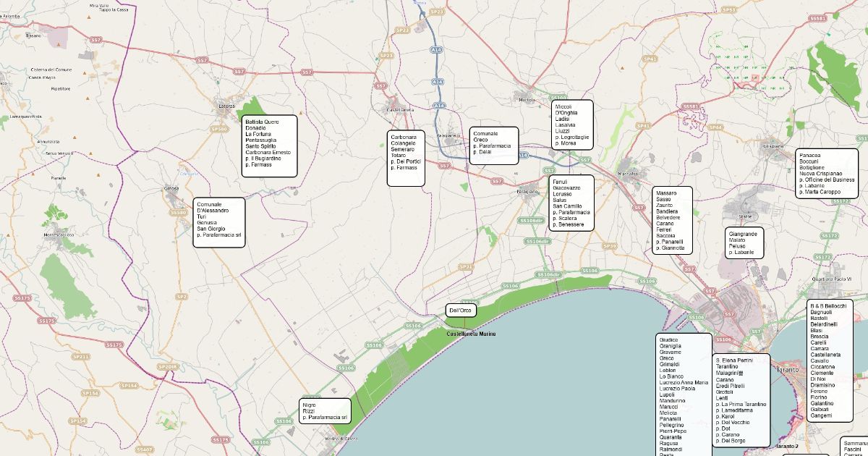Click the SP39 road shield

610,246
